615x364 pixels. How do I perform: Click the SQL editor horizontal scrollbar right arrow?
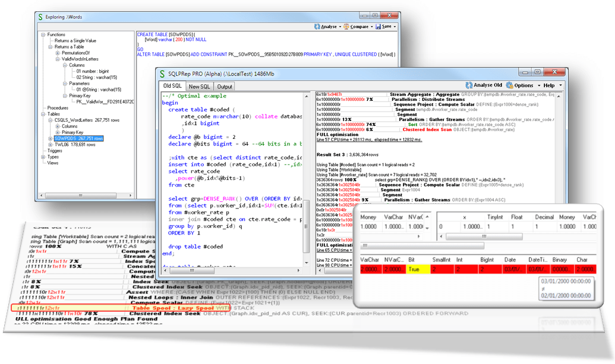[299, 270]
